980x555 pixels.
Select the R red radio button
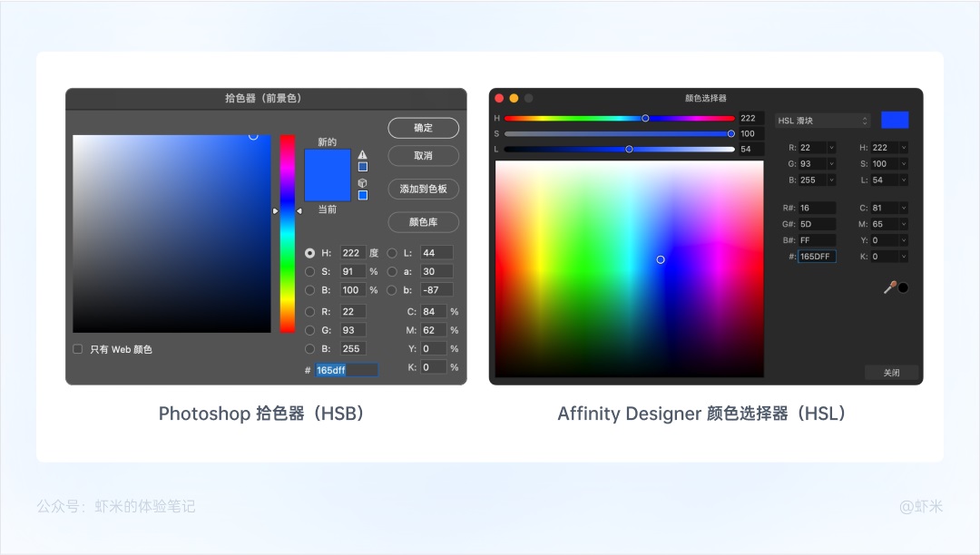pos(310,312)
